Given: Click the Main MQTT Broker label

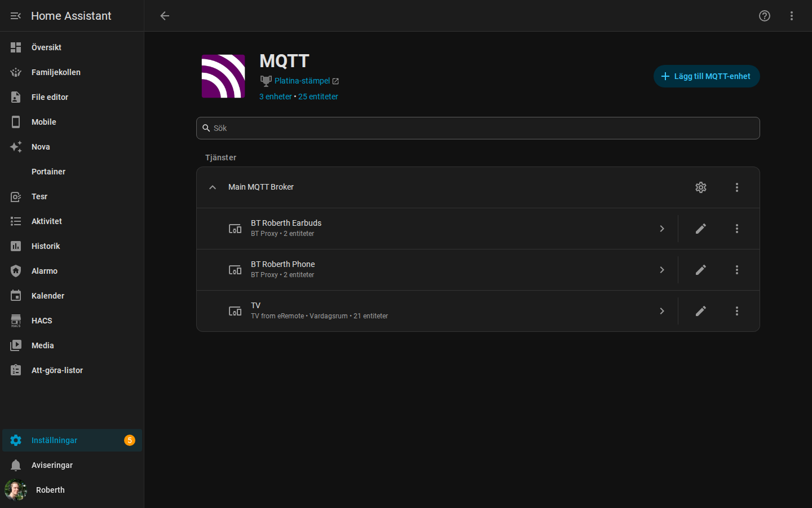Looking at the screenshot, I should [261, 187].
